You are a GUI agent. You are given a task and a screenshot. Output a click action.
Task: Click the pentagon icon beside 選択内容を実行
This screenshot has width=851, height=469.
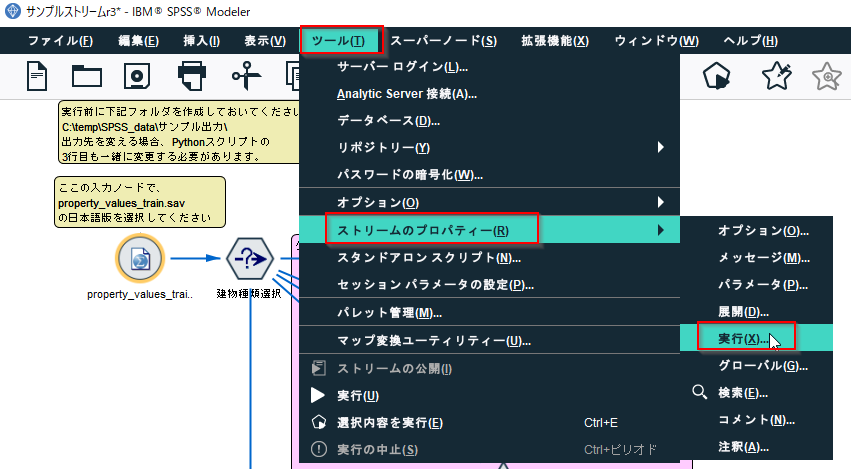pos(319,422)
